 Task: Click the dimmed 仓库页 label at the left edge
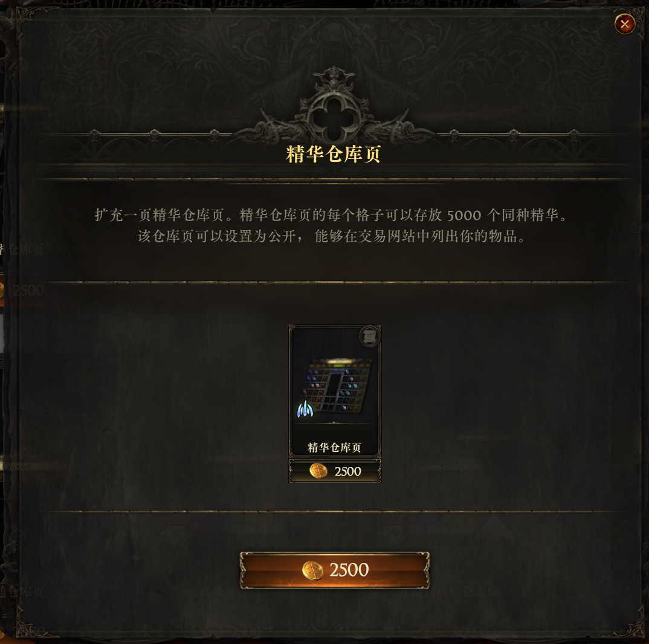[x=25, y=250]
